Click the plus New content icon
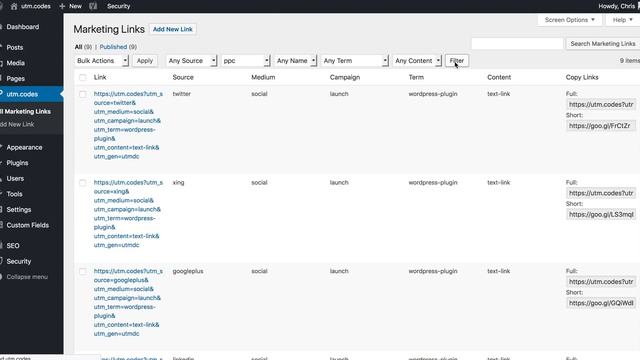 (x=62, y=6)
